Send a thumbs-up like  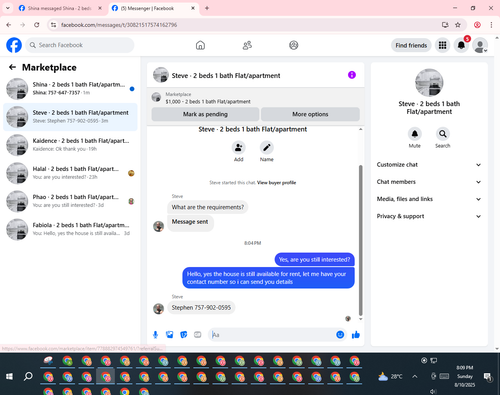point(356,335)
